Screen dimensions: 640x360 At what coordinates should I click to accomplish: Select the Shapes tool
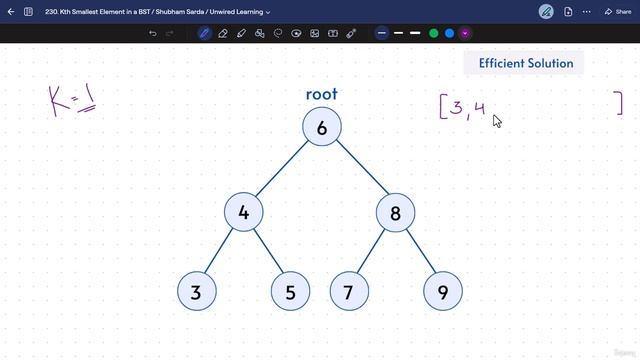pos(260,33)
